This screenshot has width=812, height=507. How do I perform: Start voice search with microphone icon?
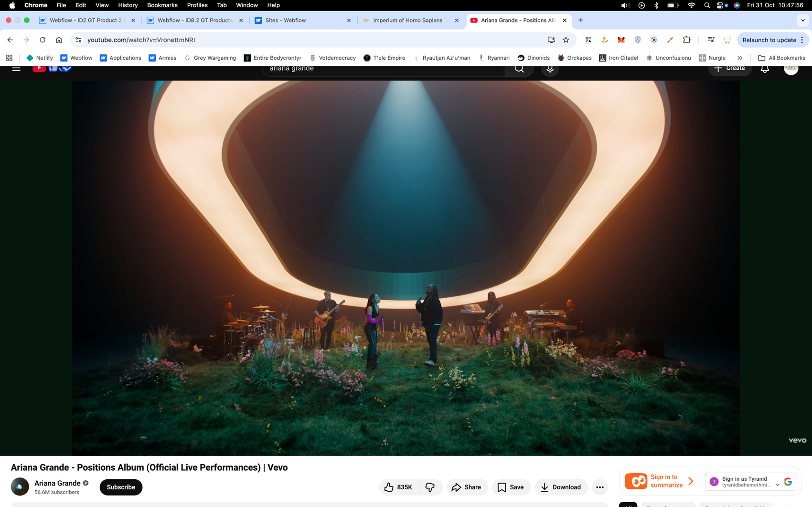pos(550,69)
